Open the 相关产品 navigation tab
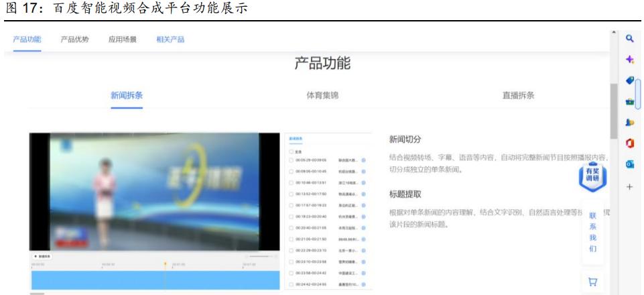Image resolution: width=644 pixels, height=295 pixels. (170, 40)
